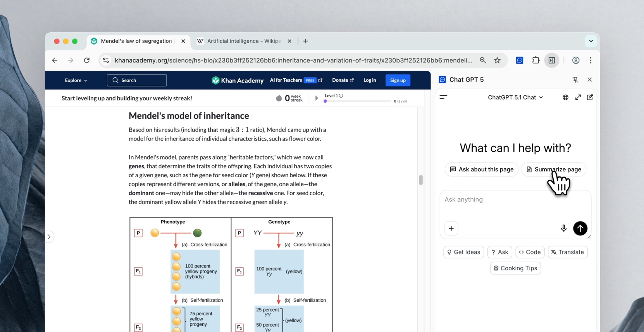Click the plus attachment icon in chat box
This screenshot has width=644, height=332.
point(451,228)
